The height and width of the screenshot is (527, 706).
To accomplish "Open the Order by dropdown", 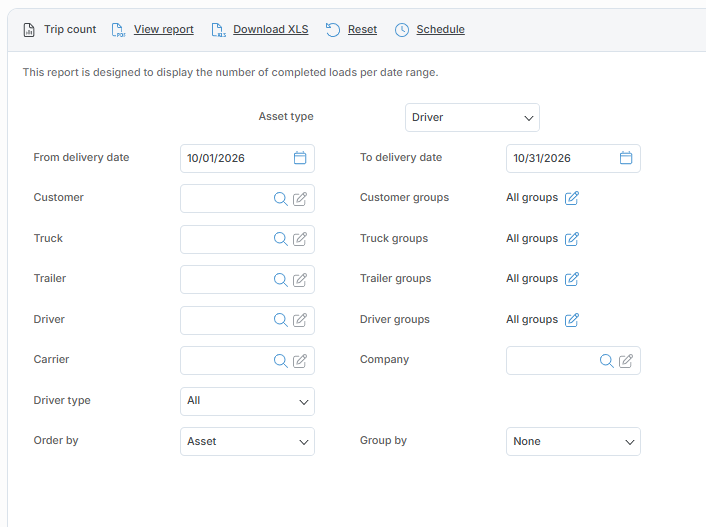I will 247,441.
